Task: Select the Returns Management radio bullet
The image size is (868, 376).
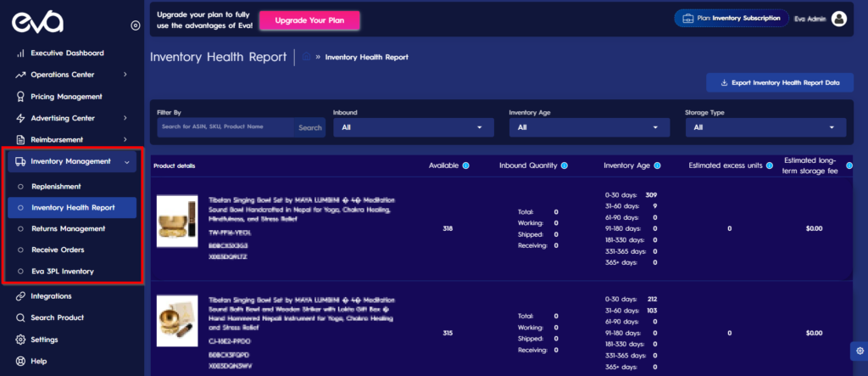Action: tap(20, 229)
